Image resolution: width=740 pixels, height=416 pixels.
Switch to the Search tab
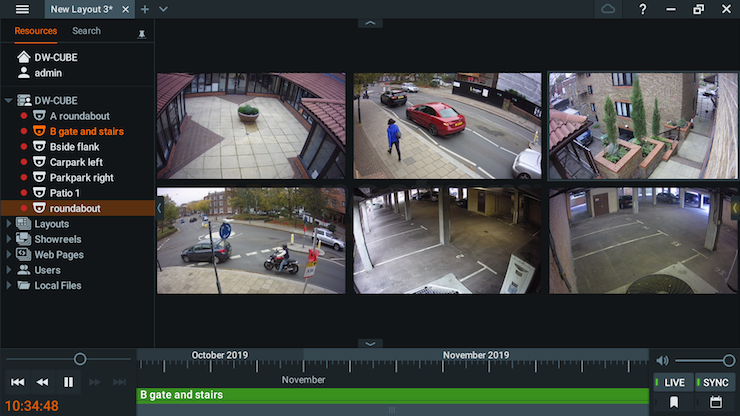tap(86, 31)
